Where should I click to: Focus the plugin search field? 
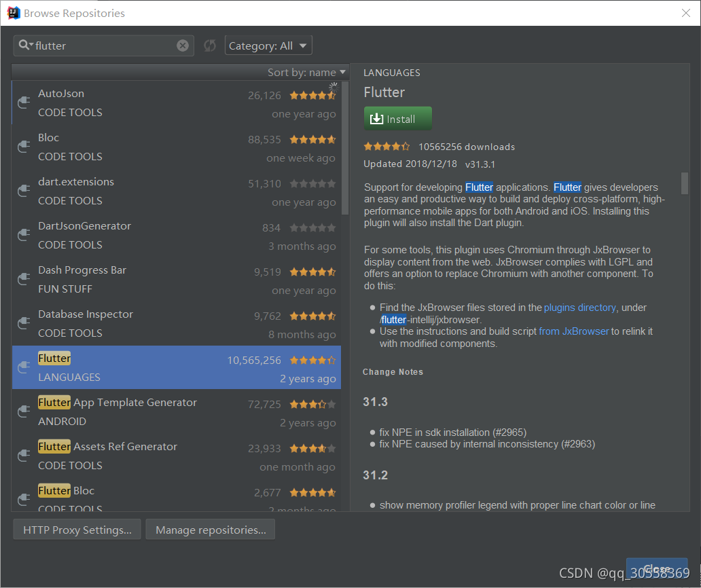104,45
